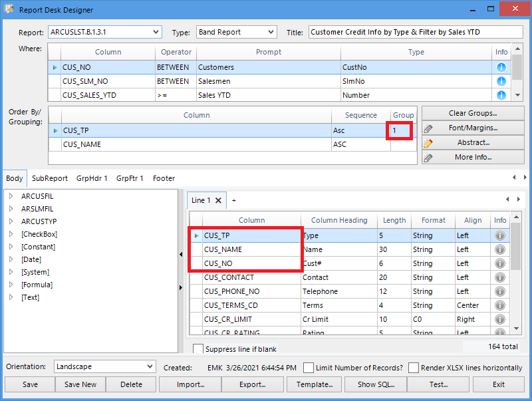Enable Suppress line if blank checkbox
Viewport: 532px width, 401px height.
(198, 349)
